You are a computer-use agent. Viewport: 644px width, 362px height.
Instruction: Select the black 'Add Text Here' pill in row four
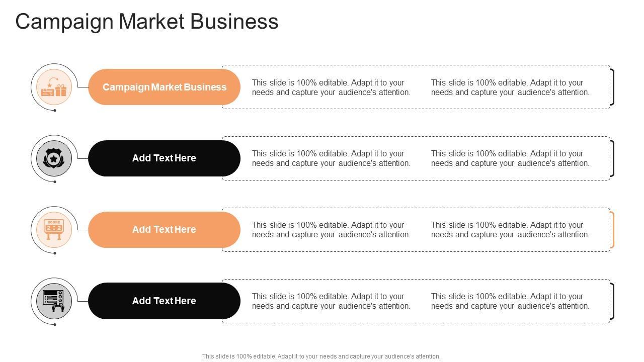[164, 301]
